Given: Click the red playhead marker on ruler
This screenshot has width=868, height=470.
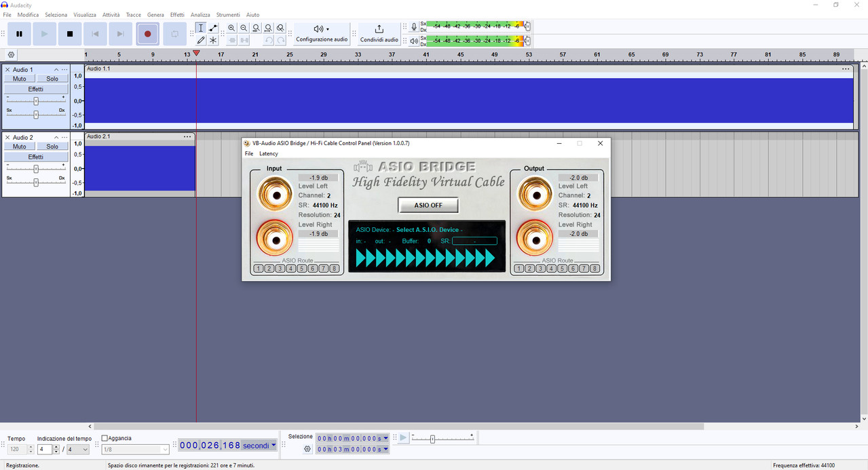Looking at the screenshot, I should click(196, 53).
